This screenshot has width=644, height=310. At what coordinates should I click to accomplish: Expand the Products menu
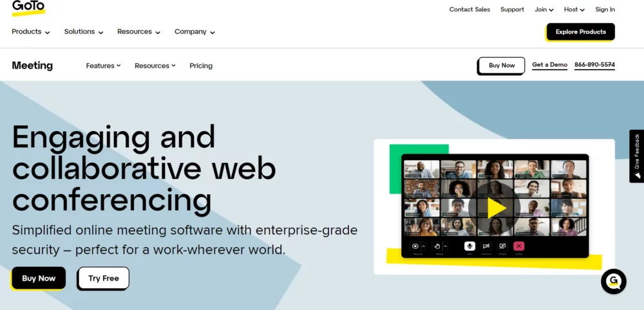[31, 32]
